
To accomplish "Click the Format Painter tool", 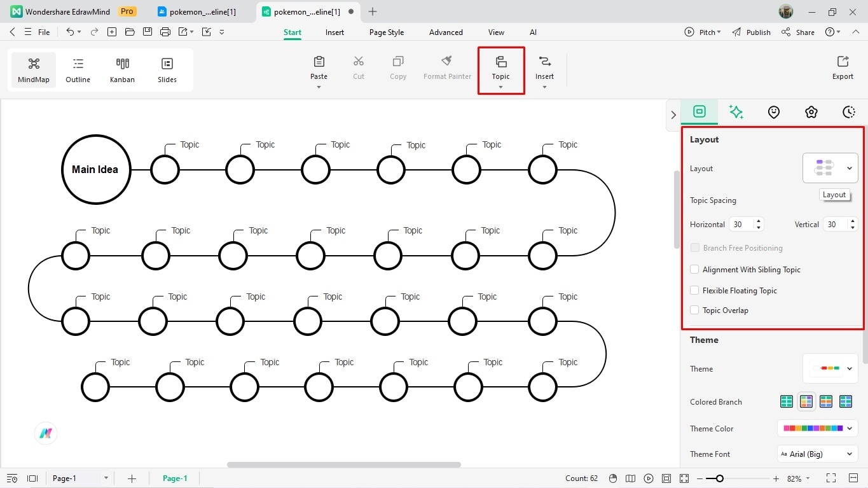I will click(x=447, y=68).
